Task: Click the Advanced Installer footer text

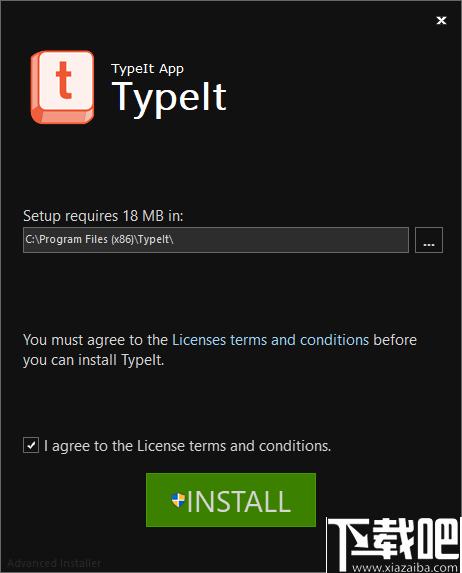Action: tap(54, 563)
